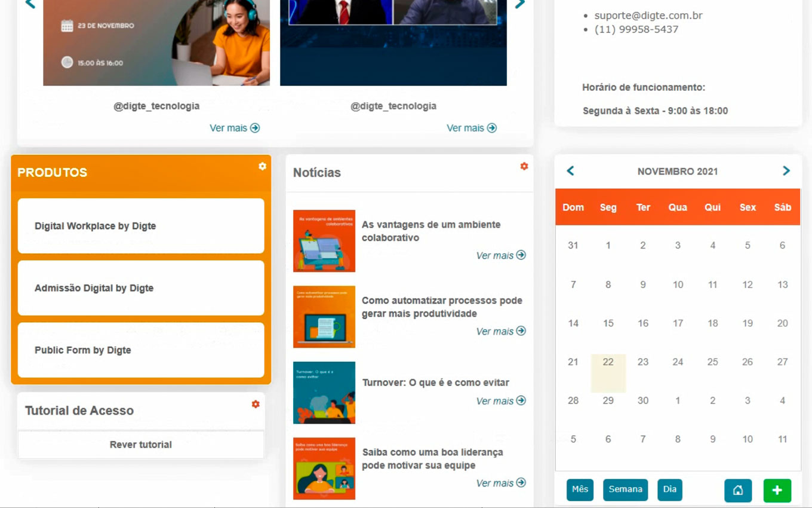Click phone number (11) 99958-5437
This screenshot has width=812, height=508.
[636, 29]
